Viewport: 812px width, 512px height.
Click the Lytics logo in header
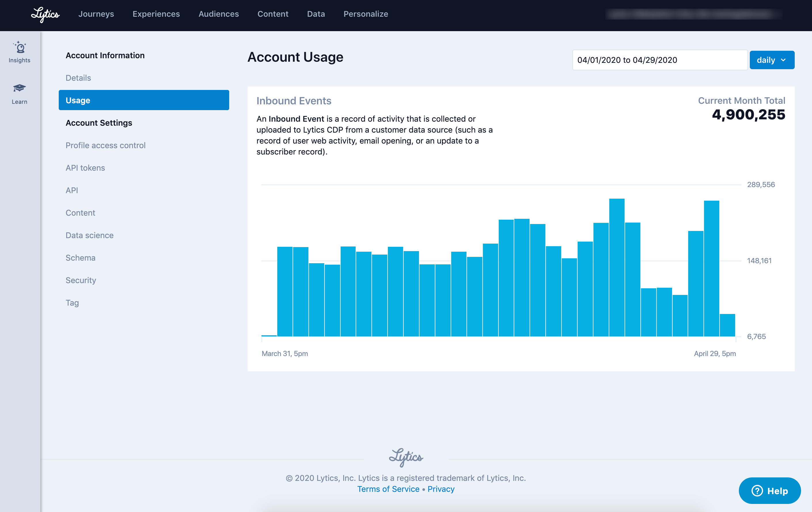click(x=45, y=14)
